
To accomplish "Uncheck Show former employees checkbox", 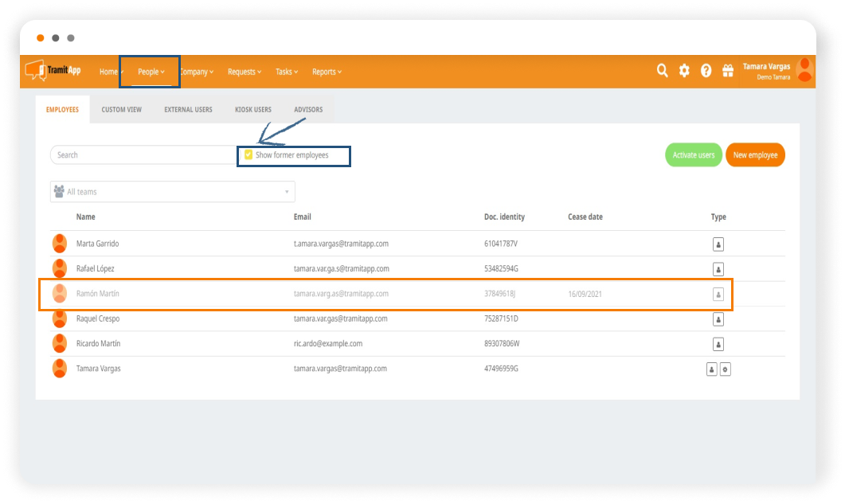I will (x=248, y=155).
